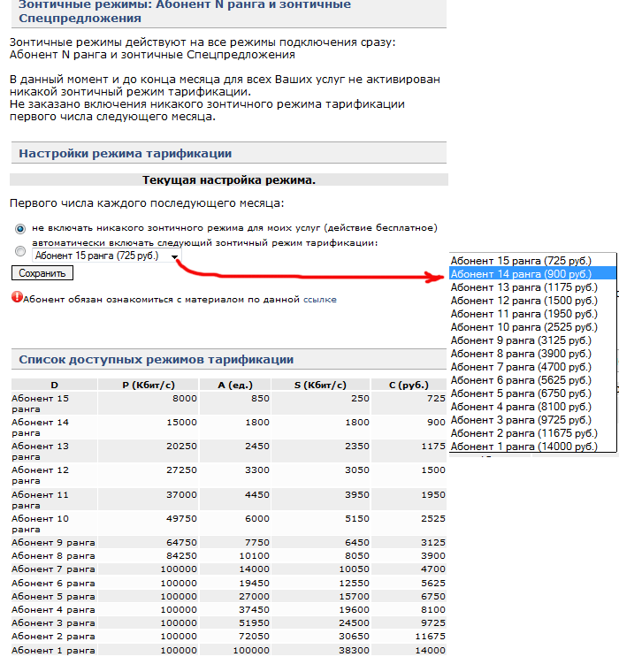The height and width of the screenshot is (672, 619).
Task: Click the A value 19450 cell
Action: pyautogui.click(x=235, y=583)
